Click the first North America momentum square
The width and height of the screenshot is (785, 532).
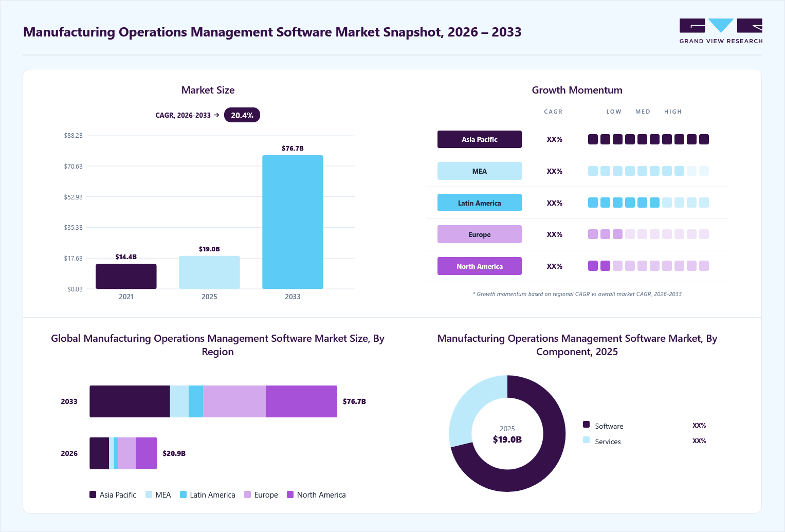click(x=593, y=266)
